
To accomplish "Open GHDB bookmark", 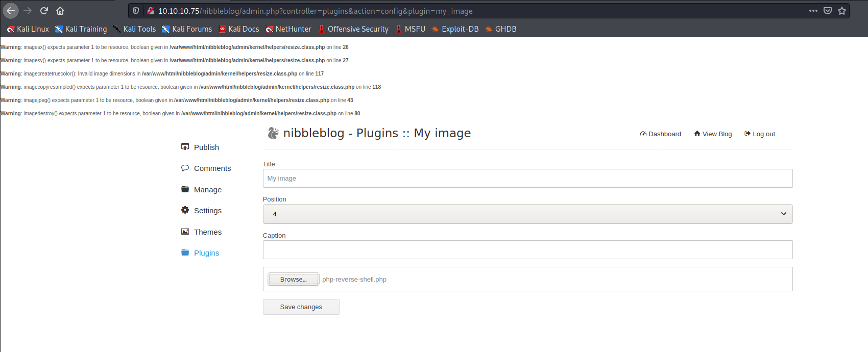I will (x=501, y=29).
